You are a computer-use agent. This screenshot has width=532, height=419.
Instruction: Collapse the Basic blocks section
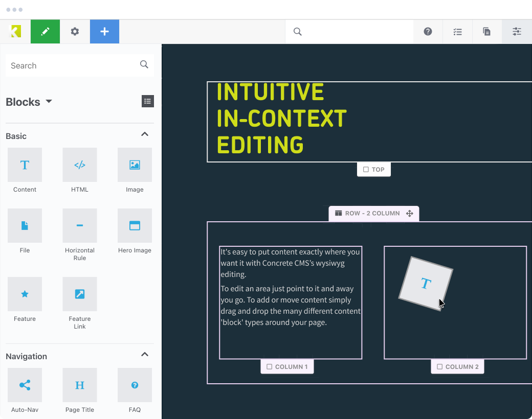(x=145, y=134)
